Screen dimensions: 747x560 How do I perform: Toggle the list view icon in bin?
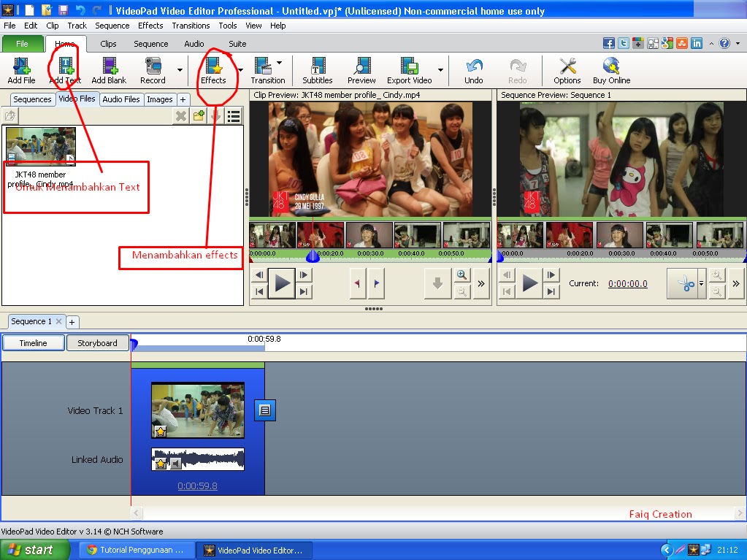coord(234,115)
